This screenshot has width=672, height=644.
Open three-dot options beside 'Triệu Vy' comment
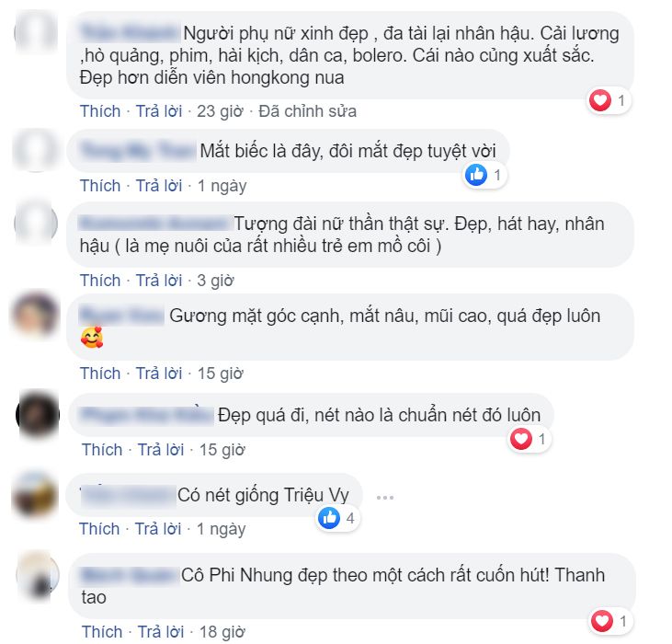(x=385, y=498)
